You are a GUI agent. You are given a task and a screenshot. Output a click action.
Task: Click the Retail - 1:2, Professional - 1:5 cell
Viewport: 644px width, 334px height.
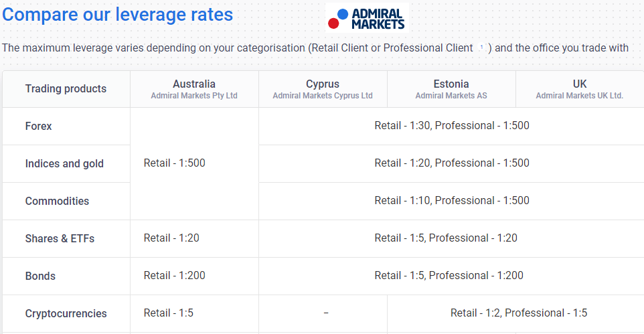coord(516,313)
